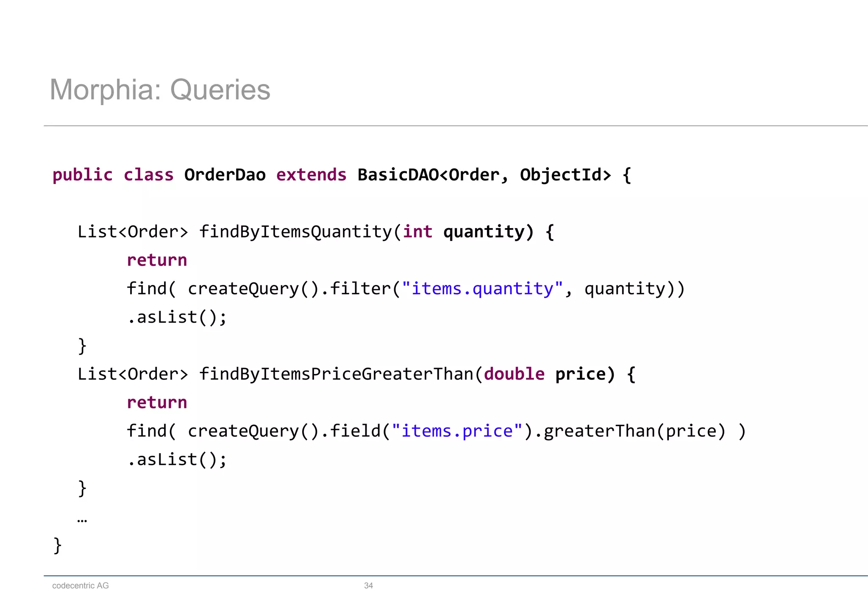Click the first 'return' keyword
The width and height of the screenshot is (868, 614).
tap(157, 260)
